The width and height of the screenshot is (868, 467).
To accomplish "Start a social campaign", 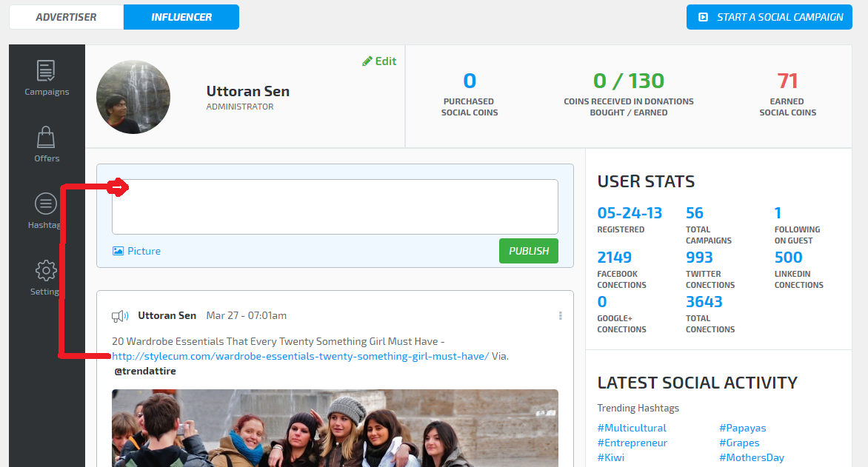I will pos(769,17).
